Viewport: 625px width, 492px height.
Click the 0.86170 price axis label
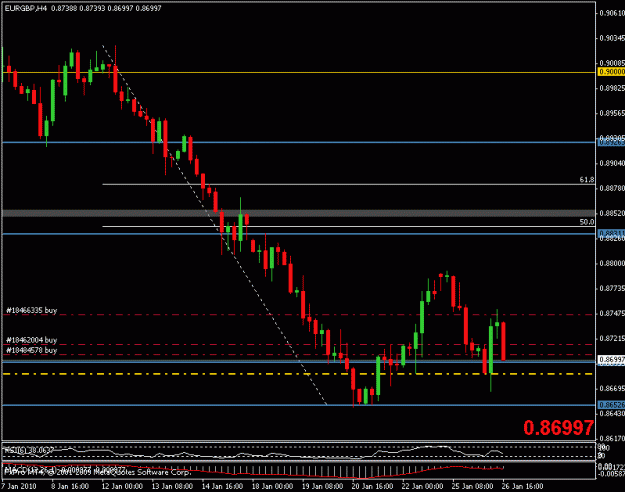click(x=612, y=439)
